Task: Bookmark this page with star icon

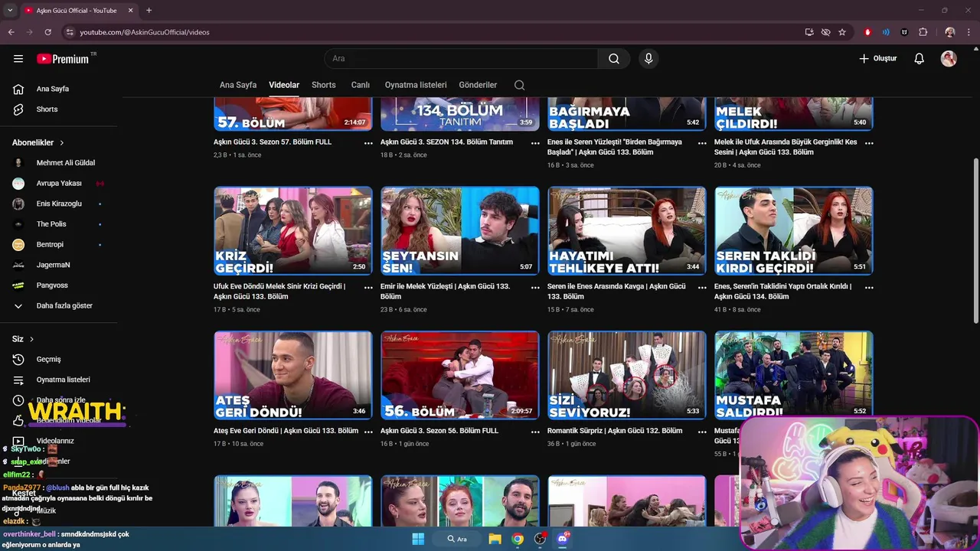Action: (842, 32)
